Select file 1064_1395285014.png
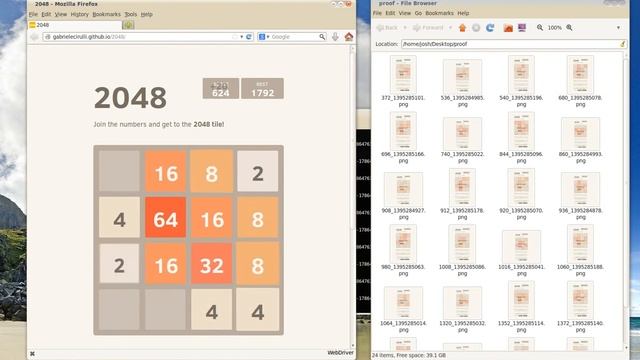This screenshot has width=640, height=360. coord(403,309)
